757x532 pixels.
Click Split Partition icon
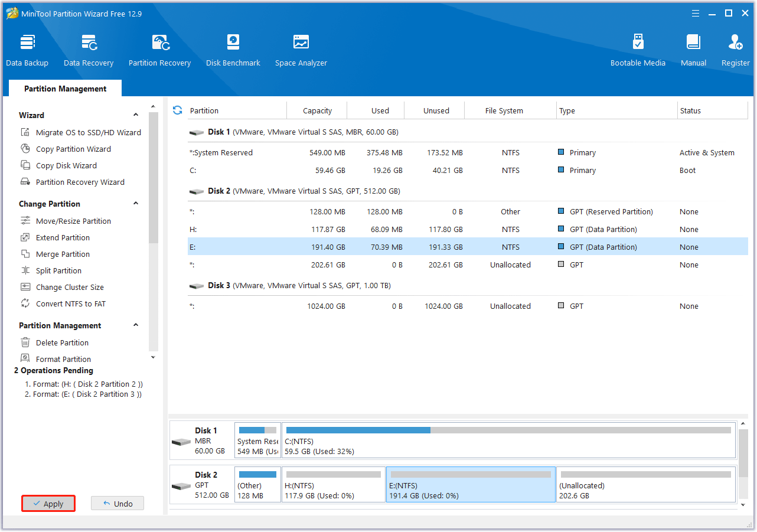(25, 270)
